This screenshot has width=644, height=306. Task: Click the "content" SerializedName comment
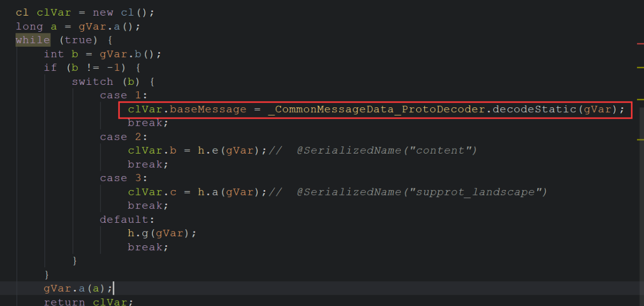386,151
